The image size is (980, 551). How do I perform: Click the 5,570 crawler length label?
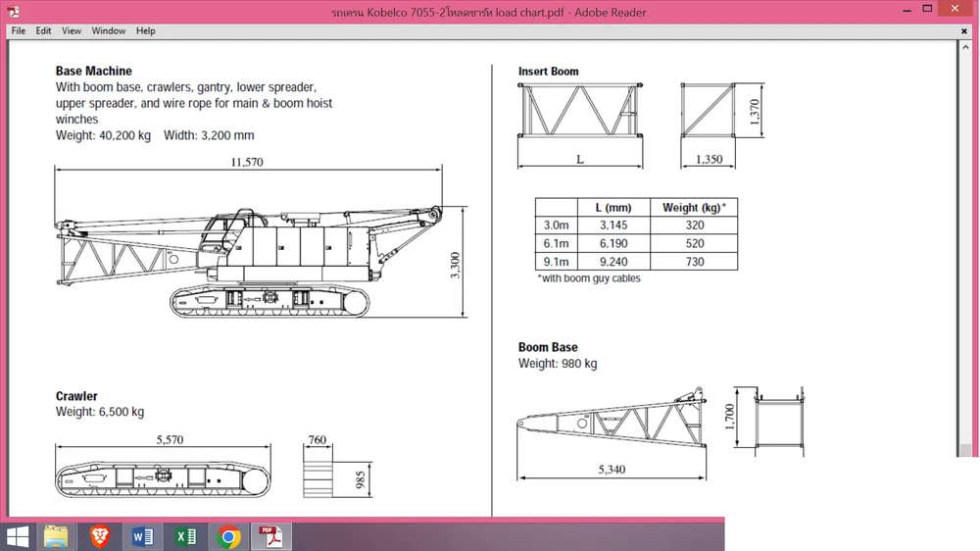click(170, 439)
